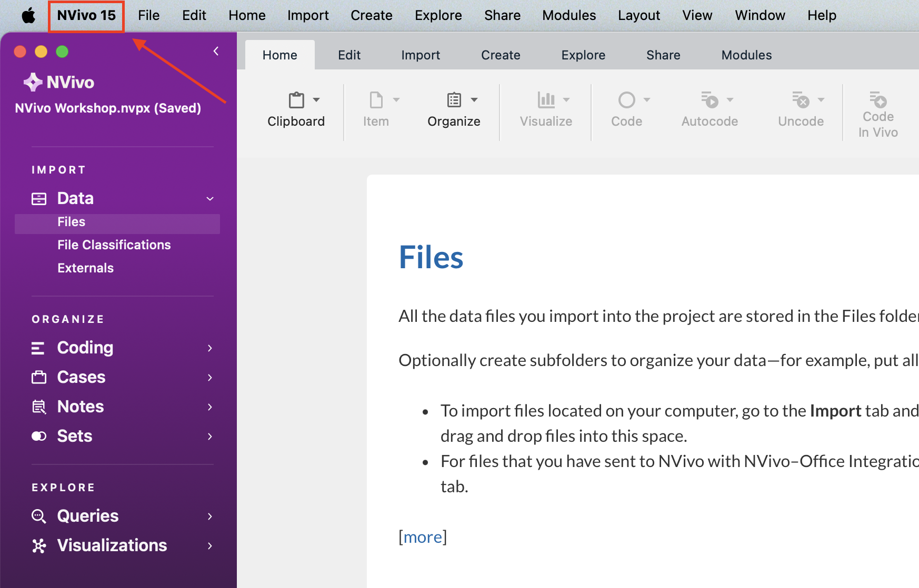Click the Notes icon in sidebar
This screenshot has width=919, height=588.
click(39, 407)
